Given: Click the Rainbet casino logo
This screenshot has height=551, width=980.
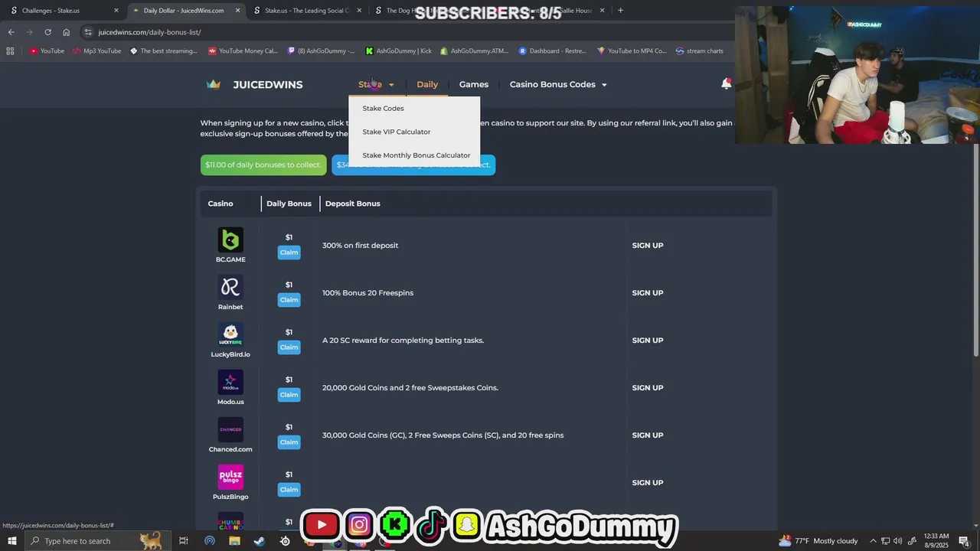Looking at the screenshot, I should 230,287.
